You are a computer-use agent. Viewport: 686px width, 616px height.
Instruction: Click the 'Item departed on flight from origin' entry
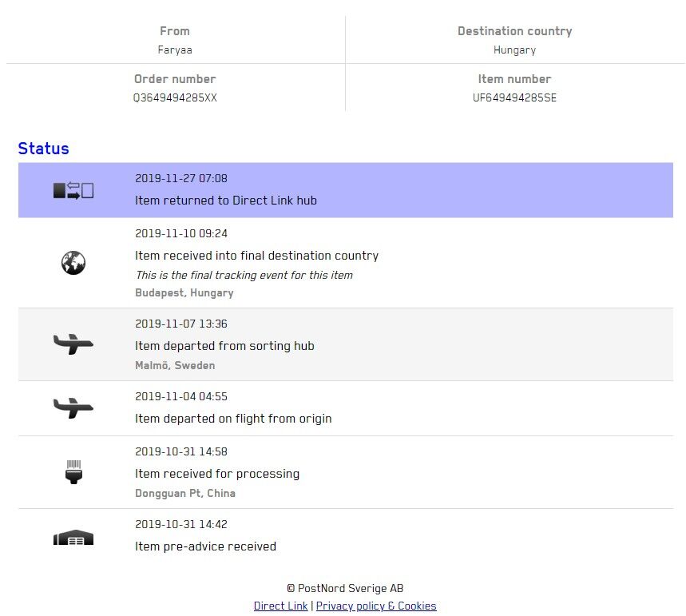point(233,419)
